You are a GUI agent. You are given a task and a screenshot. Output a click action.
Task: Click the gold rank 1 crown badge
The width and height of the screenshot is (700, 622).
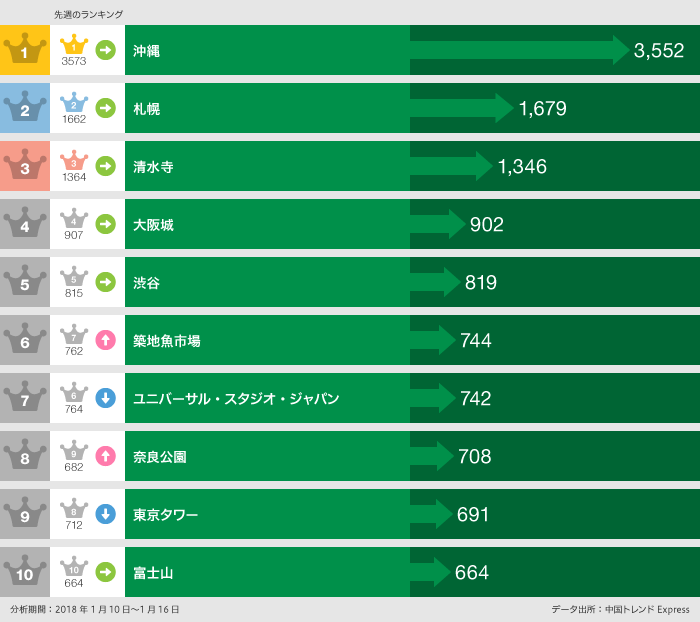click(x=25, y=50)
